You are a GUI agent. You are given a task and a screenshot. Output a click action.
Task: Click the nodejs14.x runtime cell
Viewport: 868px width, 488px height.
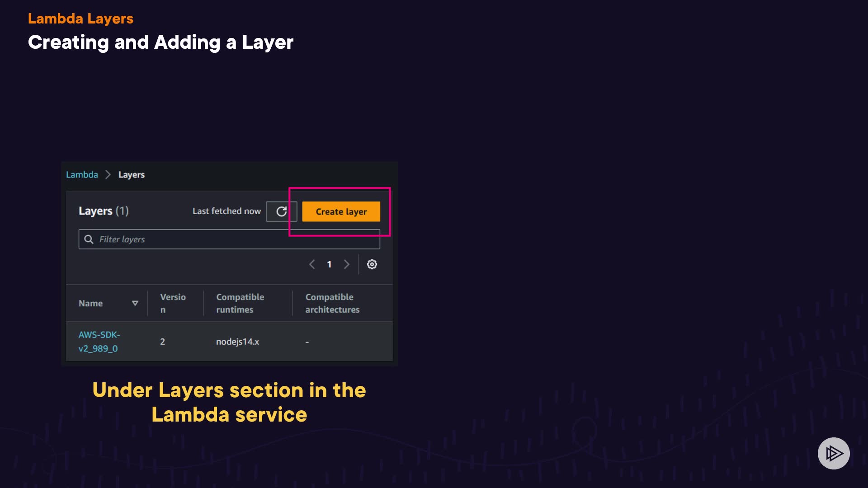[237, 342]
